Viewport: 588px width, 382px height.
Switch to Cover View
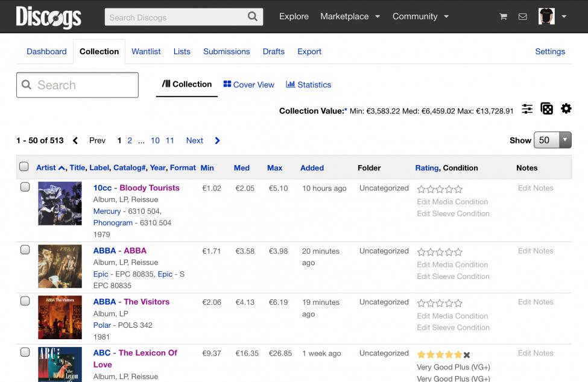tap(248, 84)
